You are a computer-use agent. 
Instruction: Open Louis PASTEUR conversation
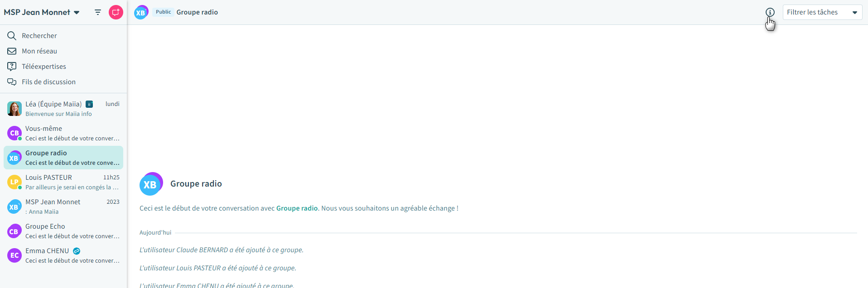tap(63, 182)
